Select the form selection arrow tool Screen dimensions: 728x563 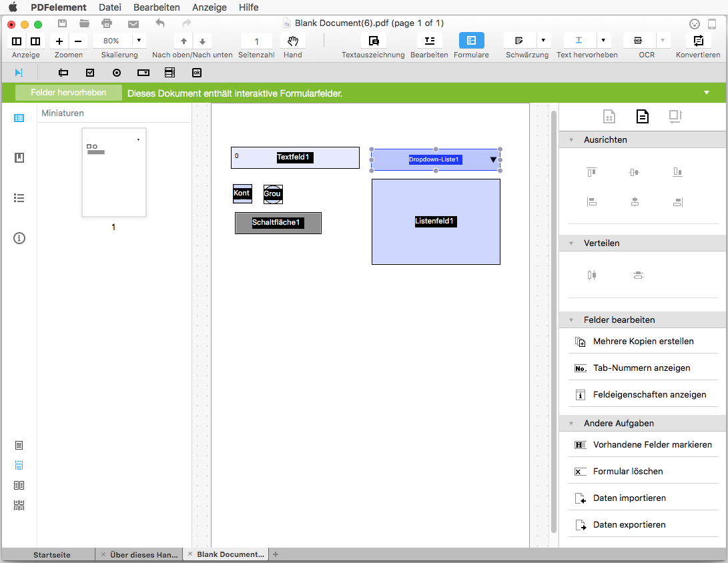(x=19, y=73)
